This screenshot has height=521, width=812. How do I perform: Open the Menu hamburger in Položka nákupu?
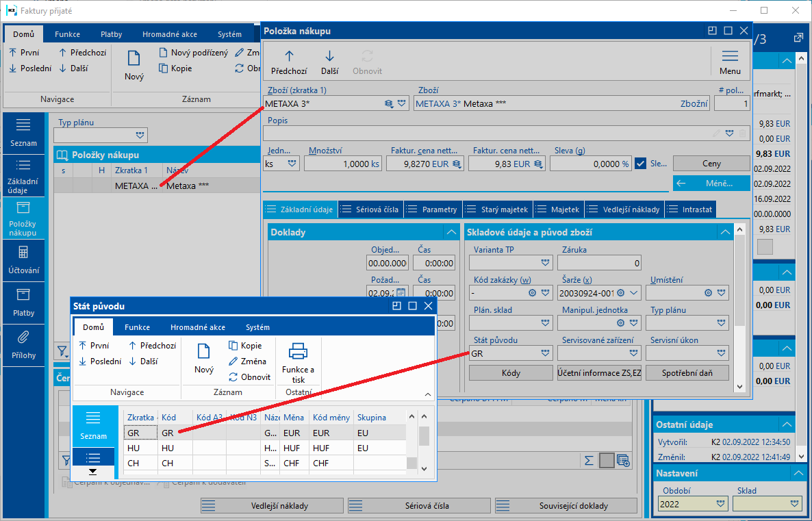(x=730, y=56)
